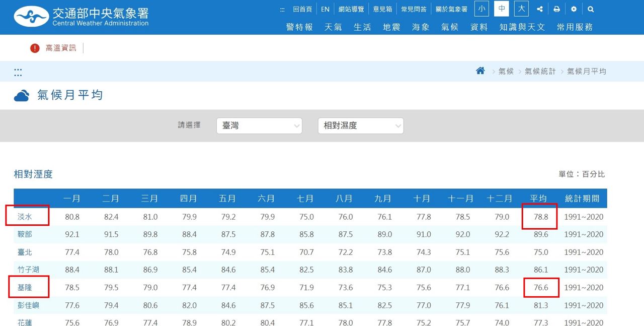The width and height of the screenshot is (644, 326).
Task: Open the share icon in header
Action: (x=540, y=9)
